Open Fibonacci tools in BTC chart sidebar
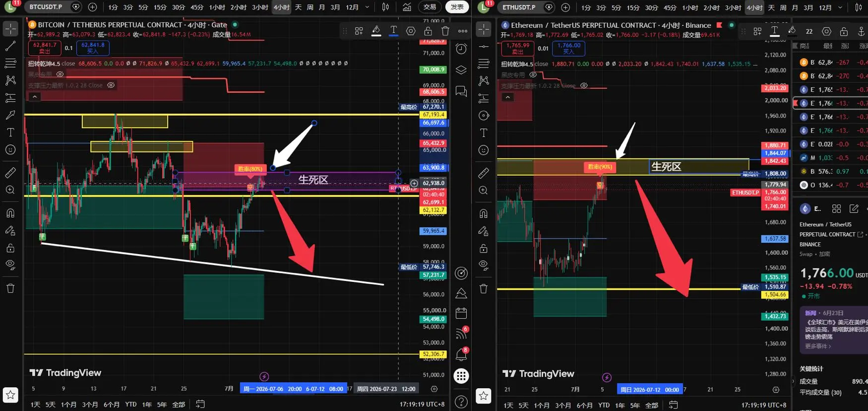The height and width of the screenshot is (411, 868). click(x=10, y=63)
